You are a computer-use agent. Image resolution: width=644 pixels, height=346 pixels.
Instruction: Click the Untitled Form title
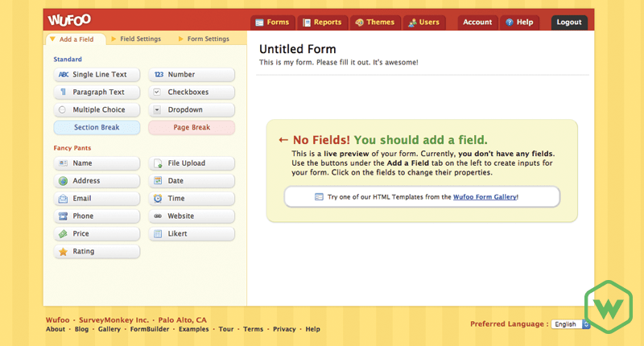297,49
